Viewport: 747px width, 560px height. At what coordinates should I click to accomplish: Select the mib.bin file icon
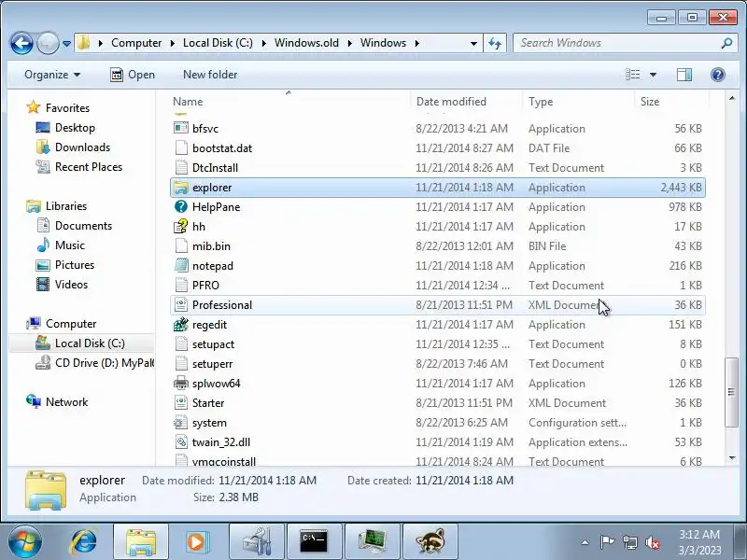pyautogui.click(x=180, y=245)
